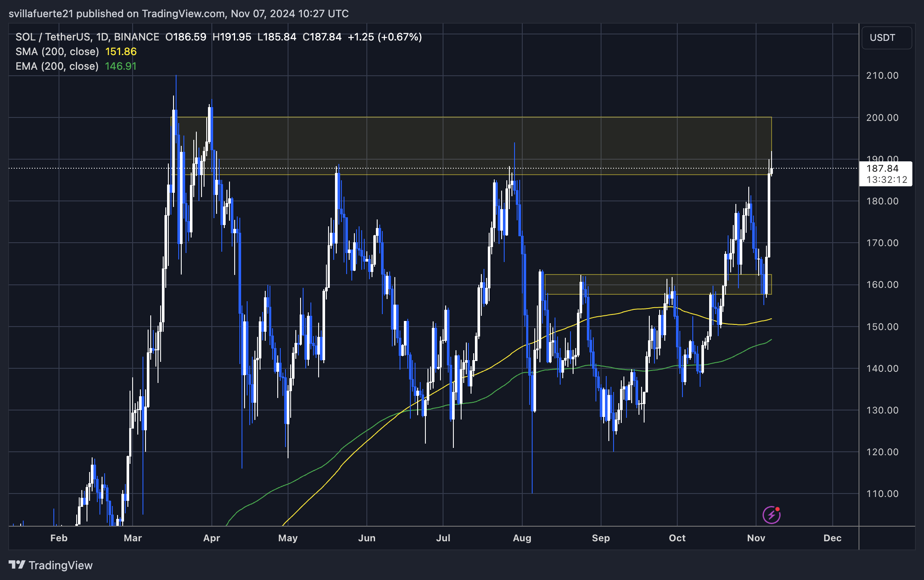
Task: Click the May label on time axis
Action: [288, 538]
